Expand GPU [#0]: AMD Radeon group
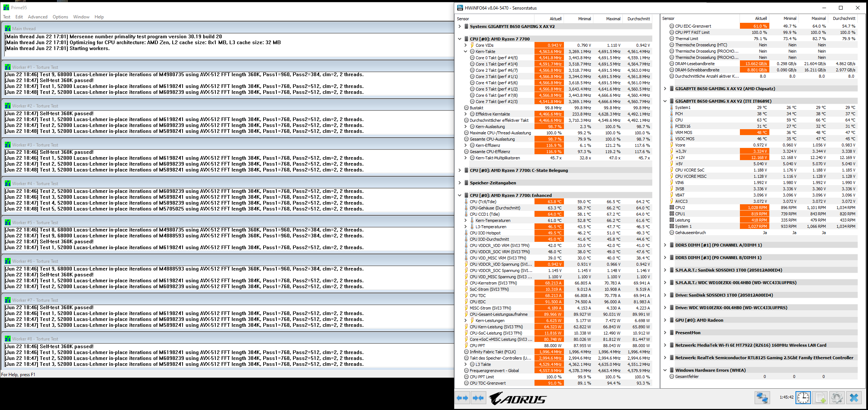The height and width of the screenshot is (410, 868). (x=665, y=320)
